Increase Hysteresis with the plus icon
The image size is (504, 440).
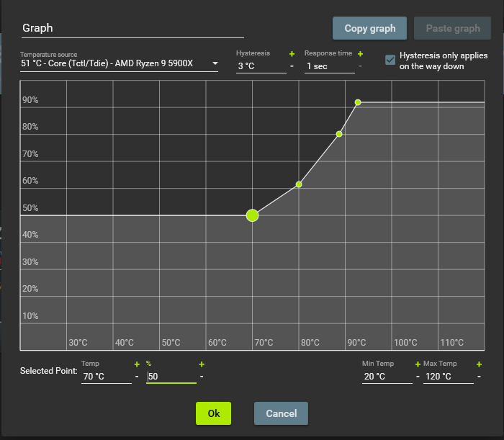coord(292,54)
